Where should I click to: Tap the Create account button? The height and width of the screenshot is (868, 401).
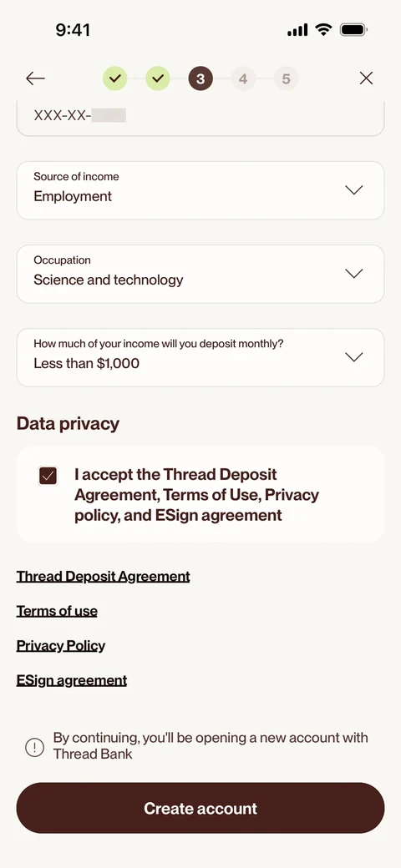[200, 808]
